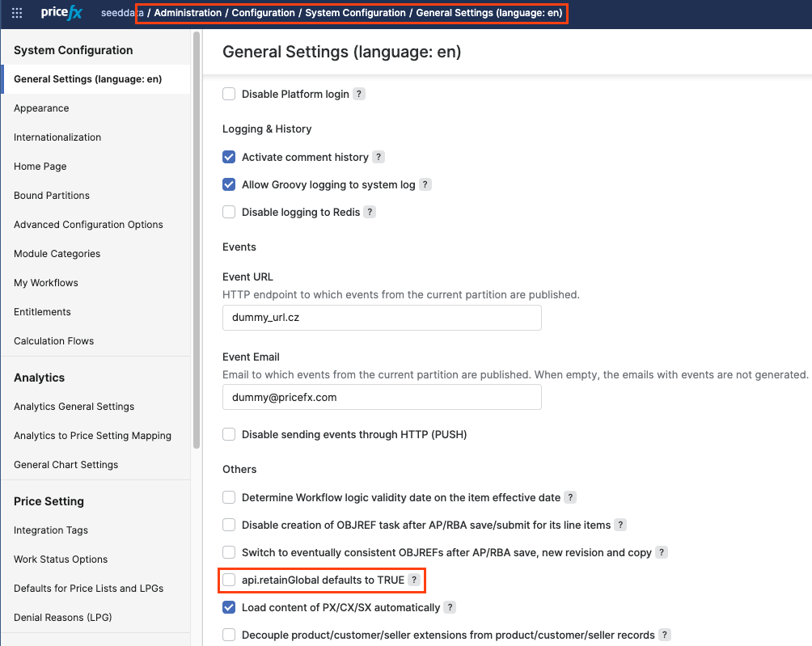Go to Analytics General Settings

(74, 407)
